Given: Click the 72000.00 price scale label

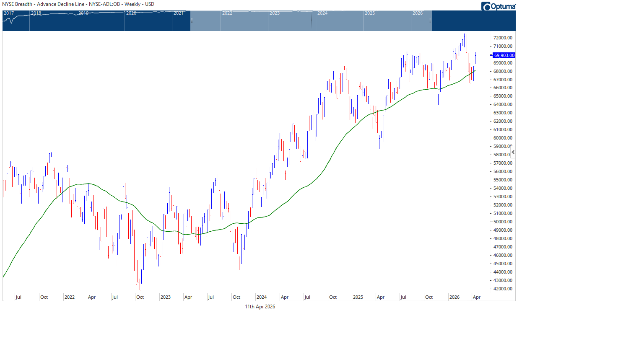Looking at the screenshot, I should 503,38.
